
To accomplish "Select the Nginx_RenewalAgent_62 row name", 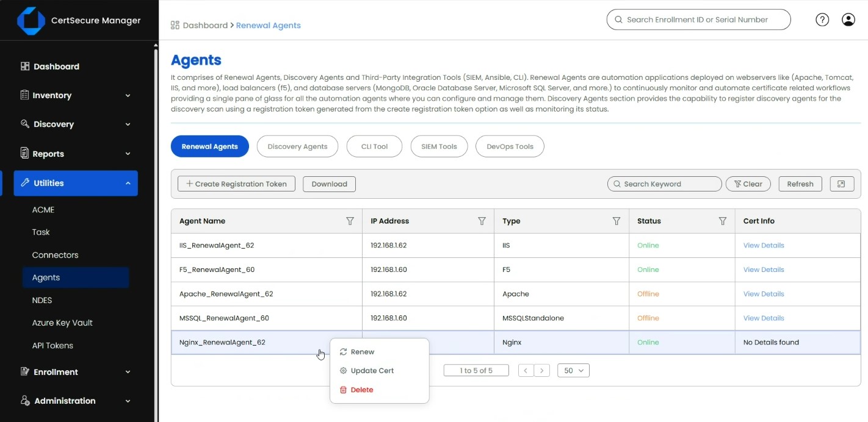I will 222,342.
